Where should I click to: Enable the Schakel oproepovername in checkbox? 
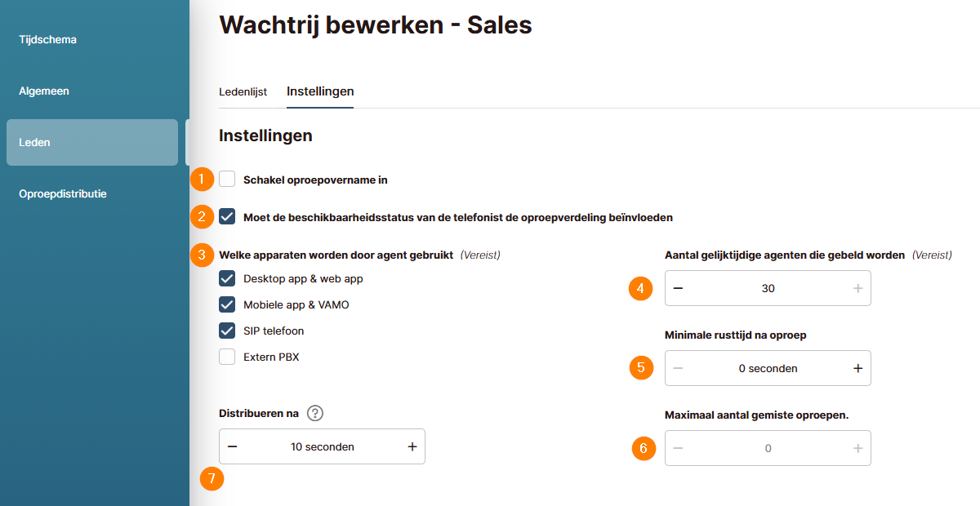point(227,180)
